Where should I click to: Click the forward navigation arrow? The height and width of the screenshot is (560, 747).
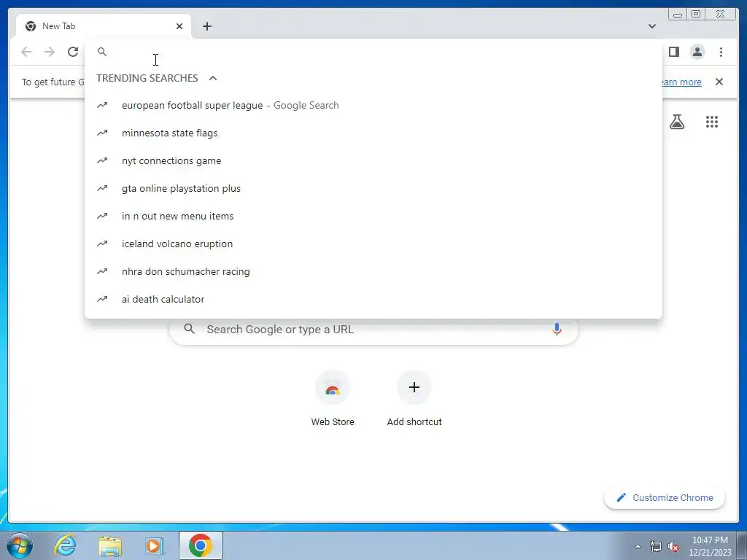(x=50, y=52)
